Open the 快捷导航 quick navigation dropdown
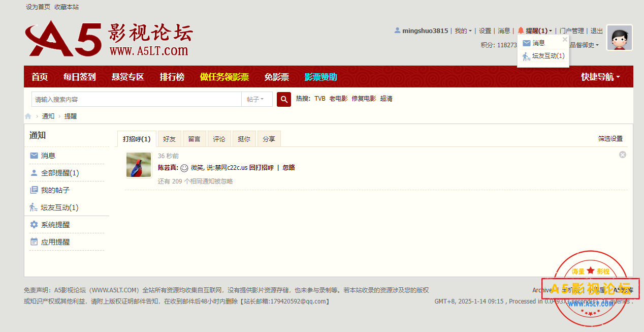644x332 pixels. pos(600,77)
